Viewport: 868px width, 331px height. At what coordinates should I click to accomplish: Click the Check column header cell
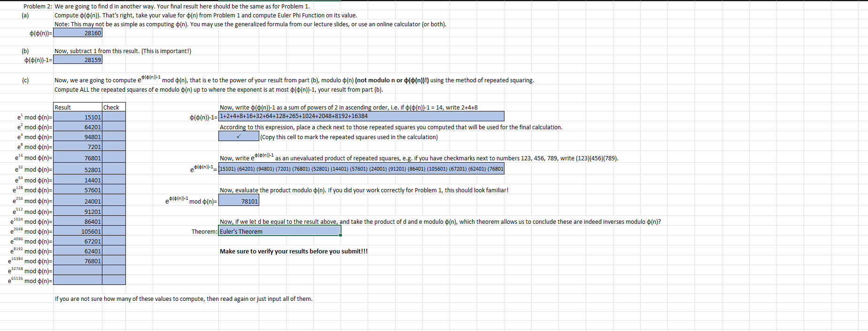[x=114, y=107]
